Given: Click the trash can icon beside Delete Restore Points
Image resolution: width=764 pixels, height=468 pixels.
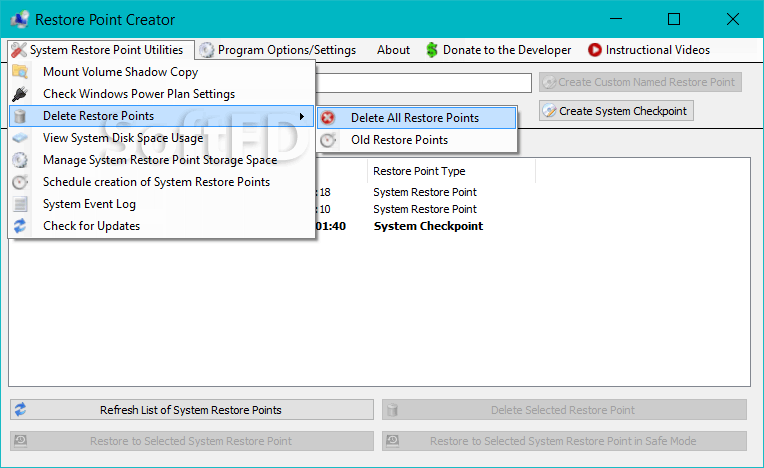Looking at the screenshot, I should pyautogui.click(x=20, y=116).
